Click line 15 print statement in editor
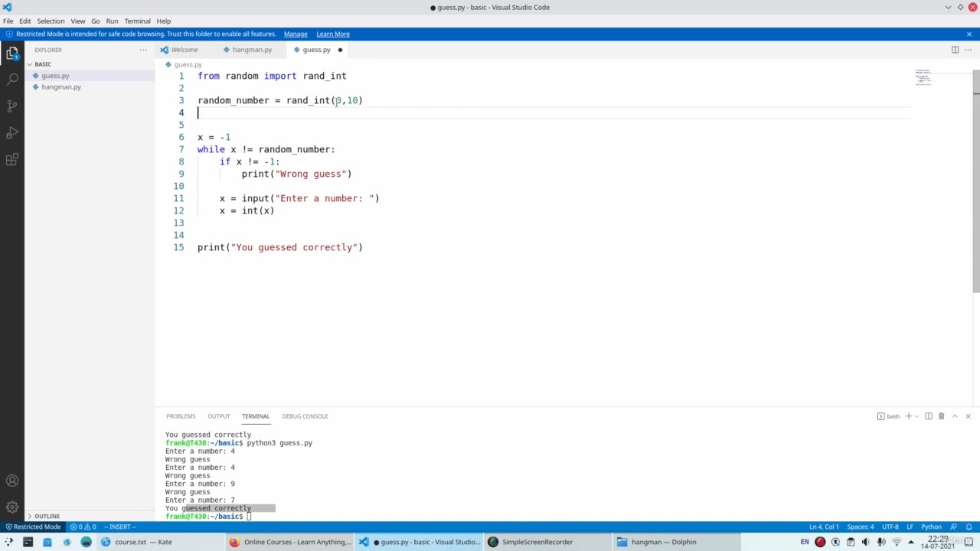This screenshot has height=551, width=980. [x=280, y=247]
